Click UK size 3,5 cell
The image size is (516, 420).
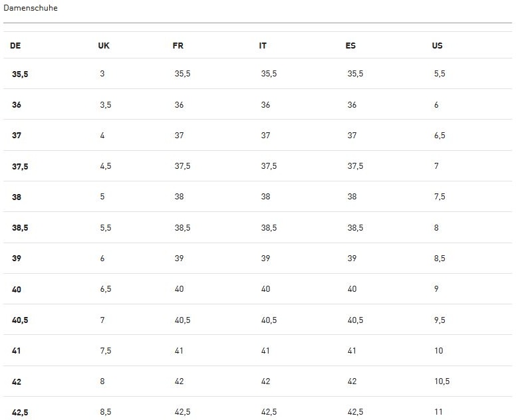(106, 105)
